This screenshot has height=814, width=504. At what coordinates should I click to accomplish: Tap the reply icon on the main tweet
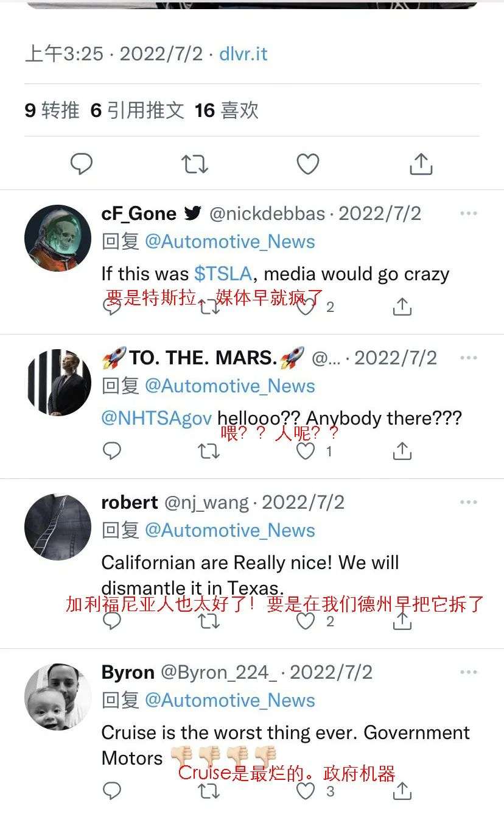(82, 164)
